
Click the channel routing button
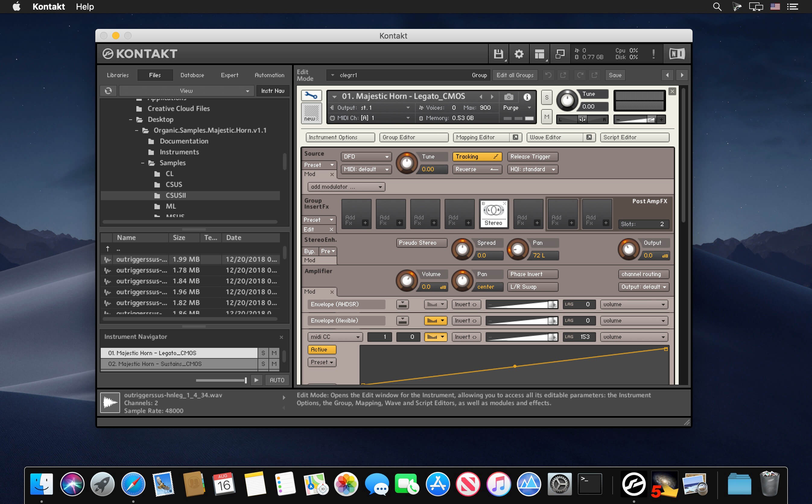(x=644, y=274)
